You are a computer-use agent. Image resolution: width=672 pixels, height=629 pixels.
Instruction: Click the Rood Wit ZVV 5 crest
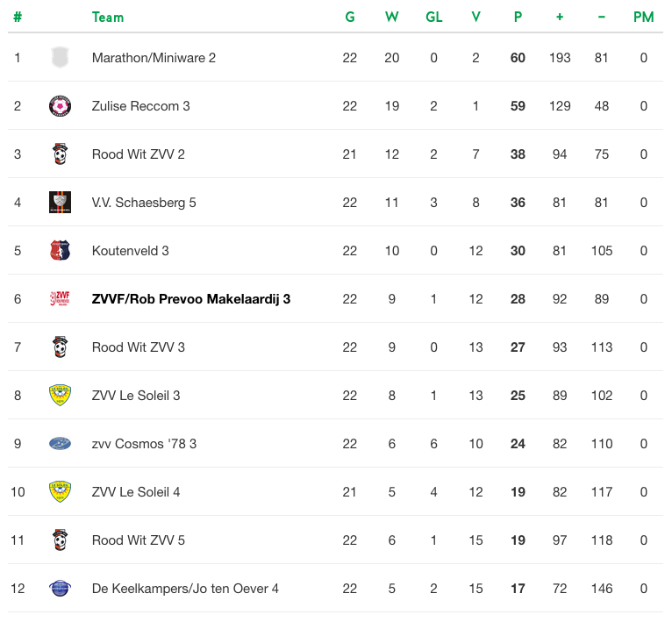[x=60, y=540]
